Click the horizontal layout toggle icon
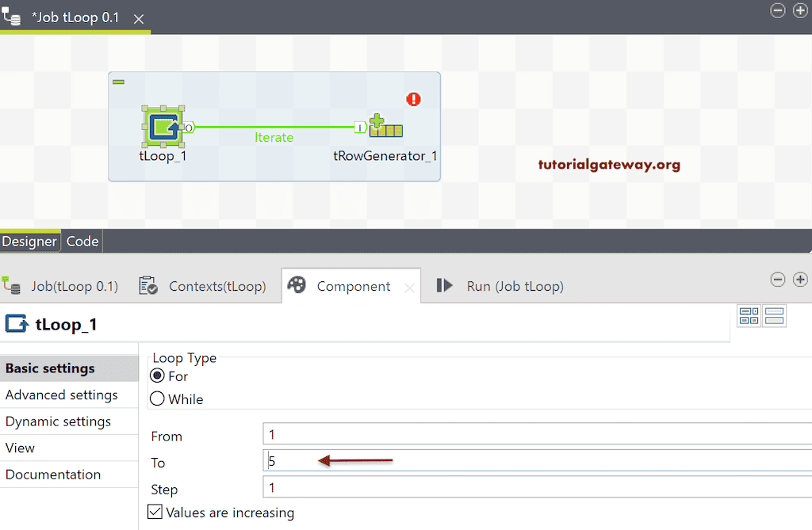Image resolution: width=812 pixels, height=530 pixels. click(774, 315)
